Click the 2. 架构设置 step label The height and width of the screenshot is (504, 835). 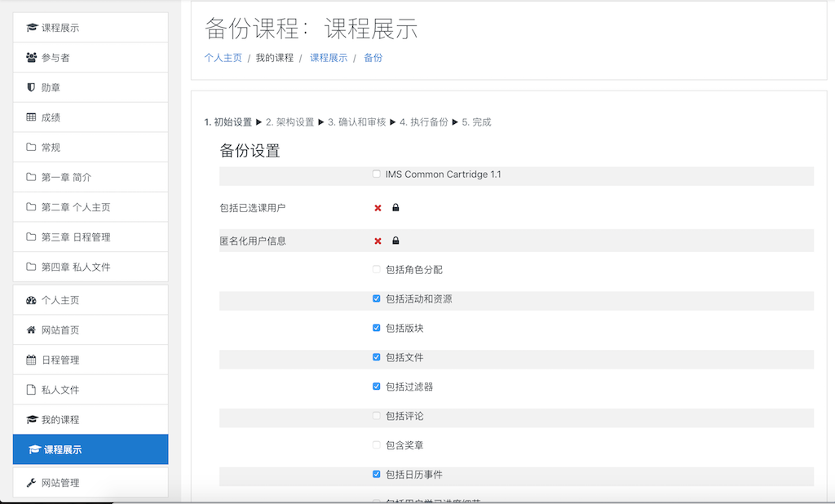[290, 122]
